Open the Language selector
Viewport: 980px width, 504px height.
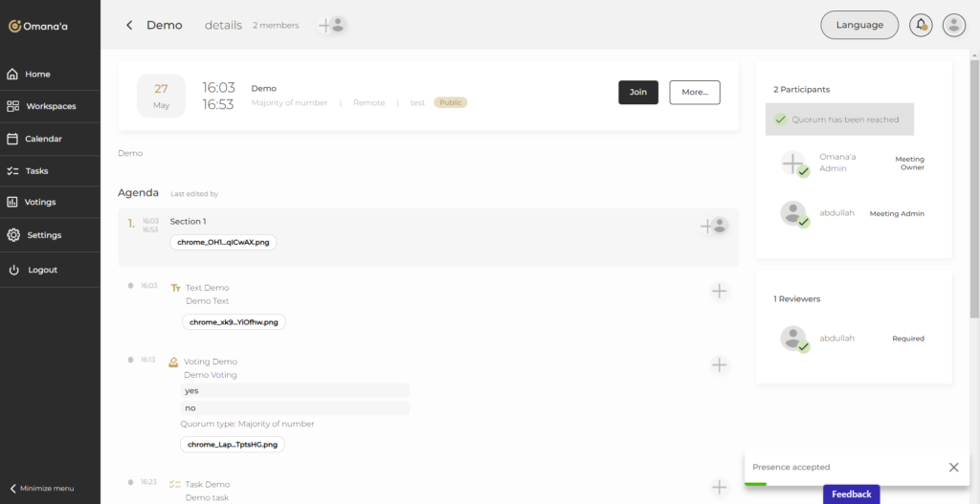pos(858,25)
